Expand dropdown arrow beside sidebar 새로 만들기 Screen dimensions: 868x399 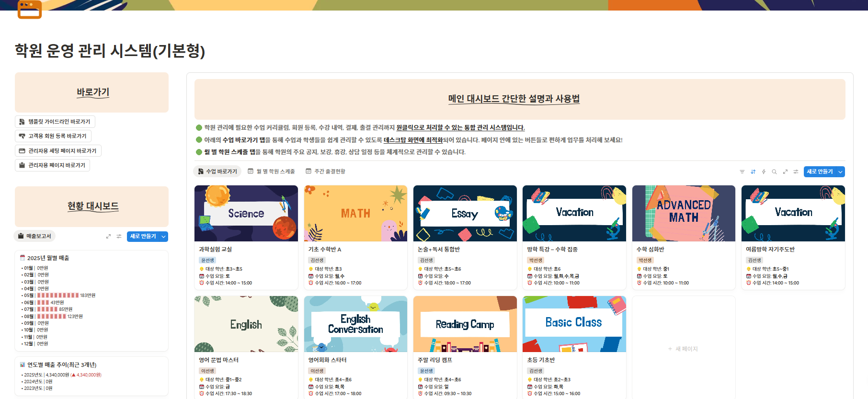[x=164, y=236]
